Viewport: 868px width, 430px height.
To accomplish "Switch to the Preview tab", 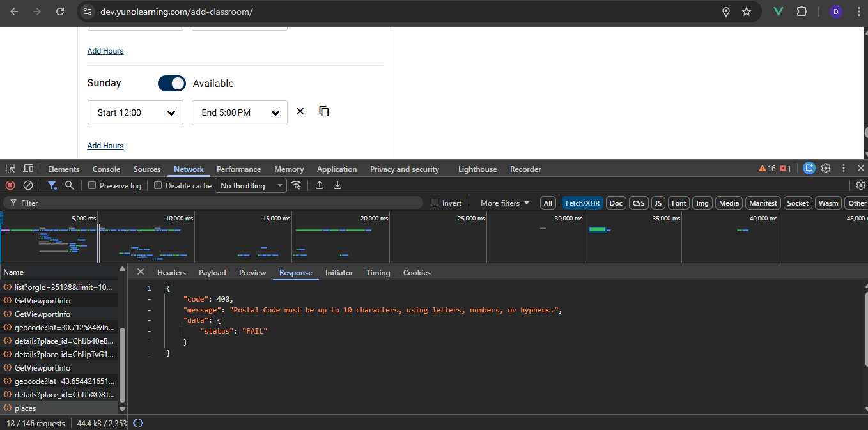I will (x=252, y=272).
